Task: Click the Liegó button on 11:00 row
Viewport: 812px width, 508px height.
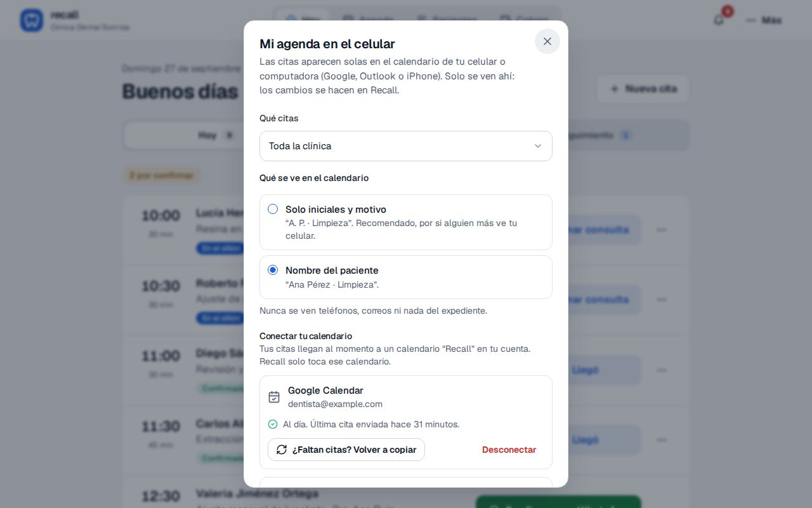Action: pyautogui.click(x=585, y=370)
